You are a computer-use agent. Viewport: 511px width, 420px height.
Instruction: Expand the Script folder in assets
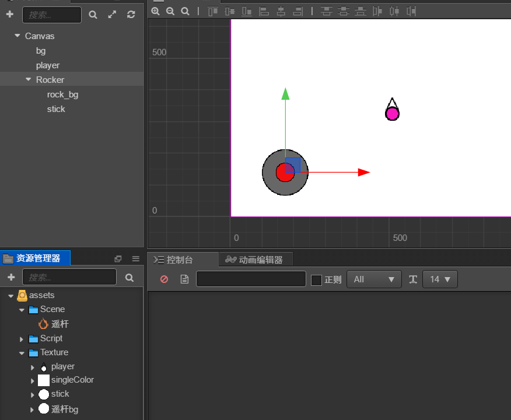click(22, 338)
